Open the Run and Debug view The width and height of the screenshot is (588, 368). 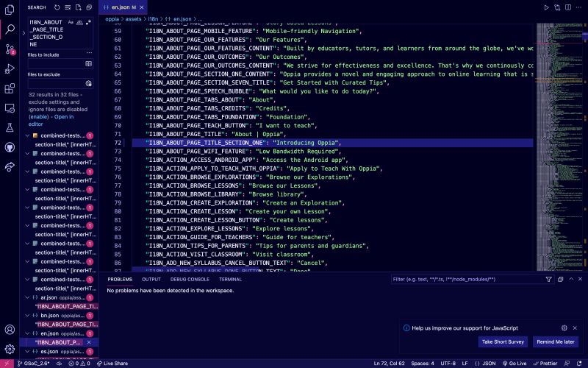pyautogui.click(x=10, y=68)
